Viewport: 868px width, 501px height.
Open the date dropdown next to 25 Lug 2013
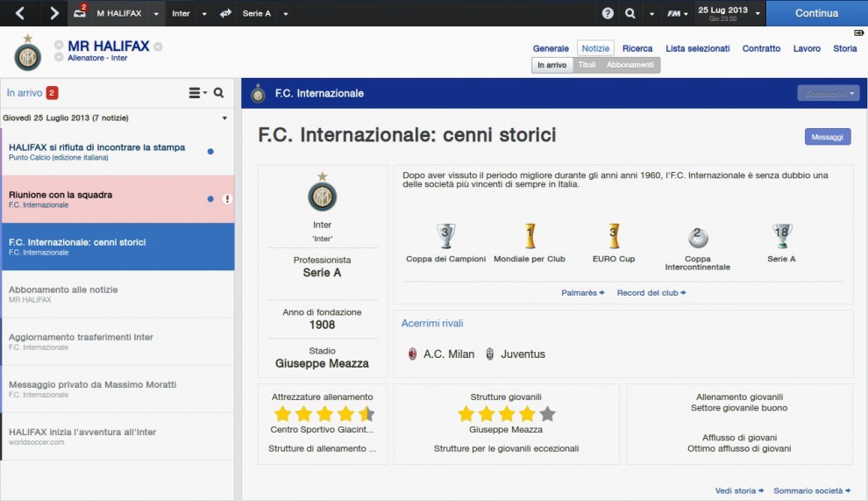758,13
